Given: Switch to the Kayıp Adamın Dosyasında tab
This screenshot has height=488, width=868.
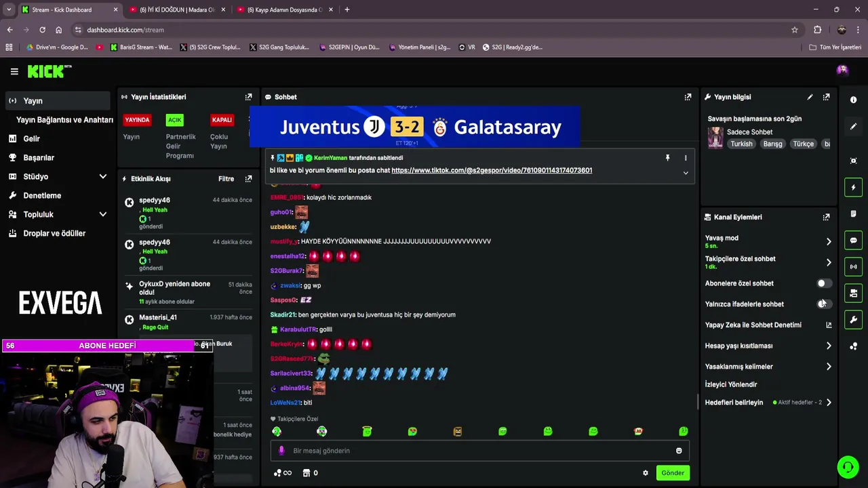Looking at the screenshot, I should (x=283, y=9).
